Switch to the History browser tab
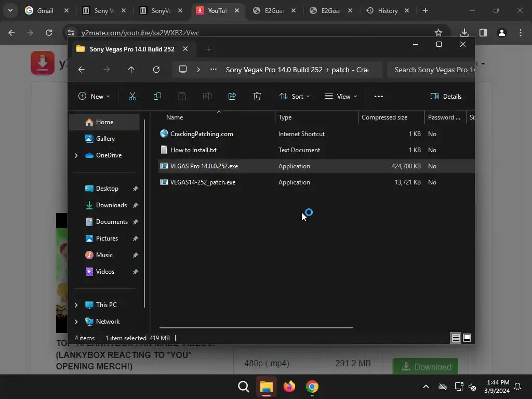Screen dimensions: 532x399 pos(388,11)
